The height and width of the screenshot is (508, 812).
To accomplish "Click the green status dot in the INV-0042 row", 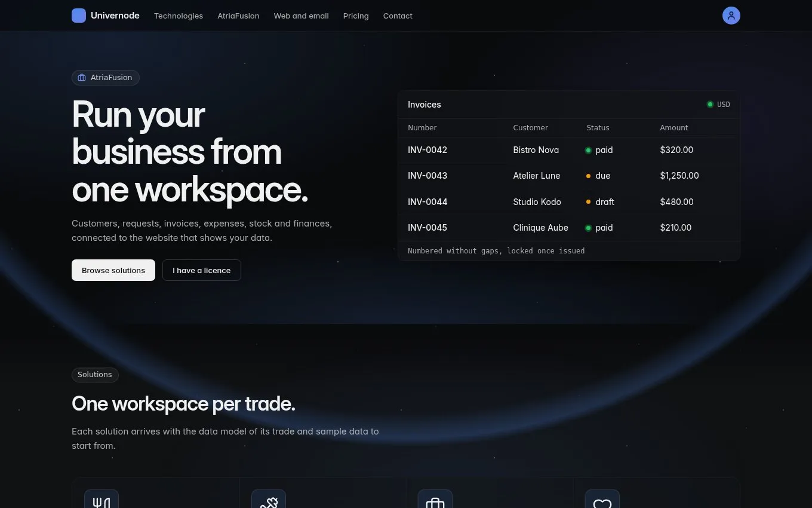I will click(588, 151).
